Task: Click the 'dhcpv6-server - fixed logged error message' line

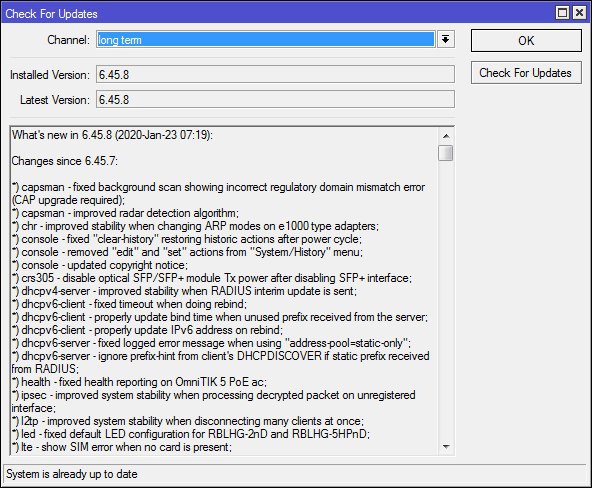Action: 211,343
